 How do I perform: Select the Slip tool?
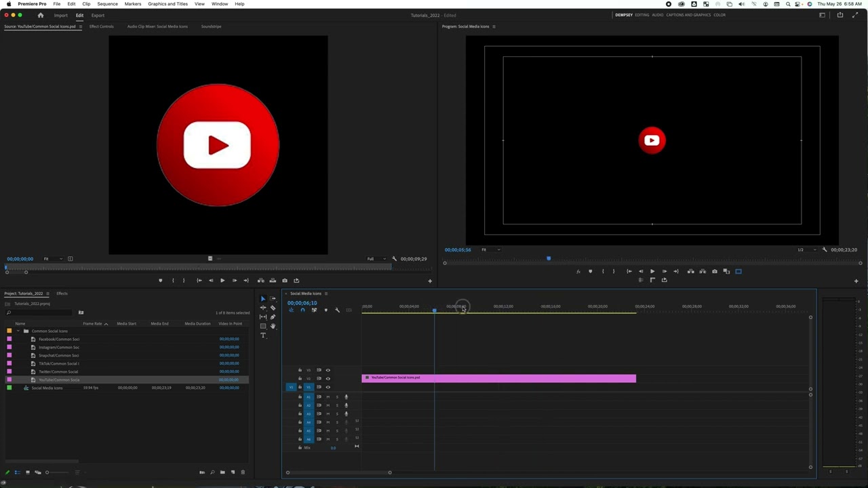(263, 317)
